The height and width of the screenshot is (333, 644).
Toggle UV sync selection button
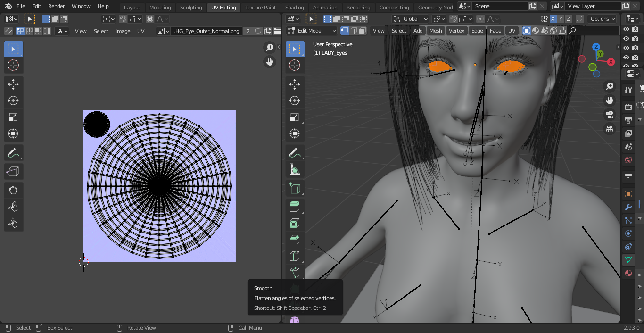click(8, 31)
